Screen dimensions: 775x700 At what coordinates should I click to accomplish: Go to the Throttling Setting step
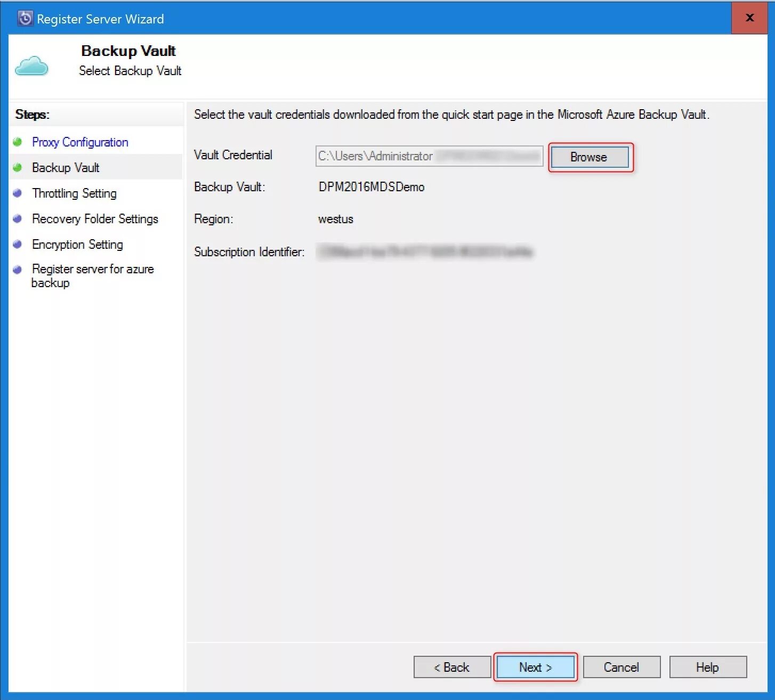[x=74, y=193]
